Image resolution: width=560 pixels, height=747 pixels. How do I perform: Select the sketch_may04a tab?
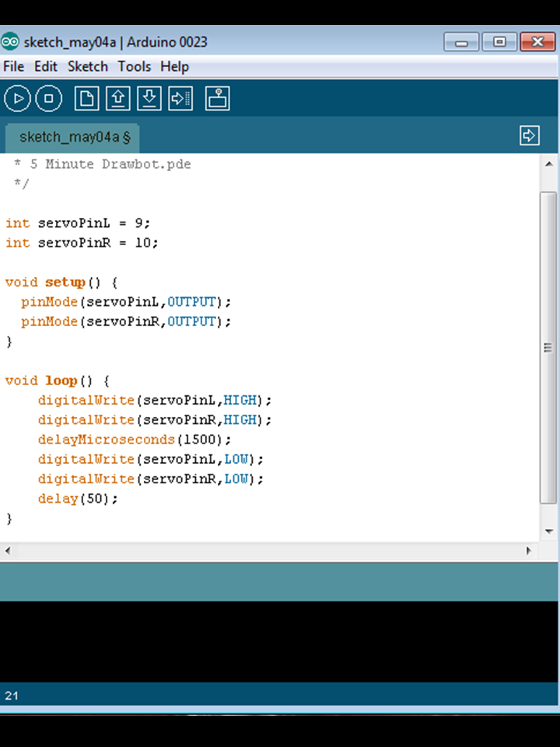click(x=72, y=138)
